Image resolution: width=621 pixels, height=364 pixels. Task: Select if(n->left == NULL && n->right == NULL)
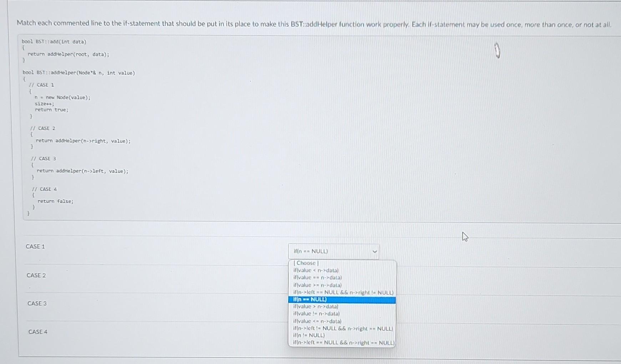point(343,343)
